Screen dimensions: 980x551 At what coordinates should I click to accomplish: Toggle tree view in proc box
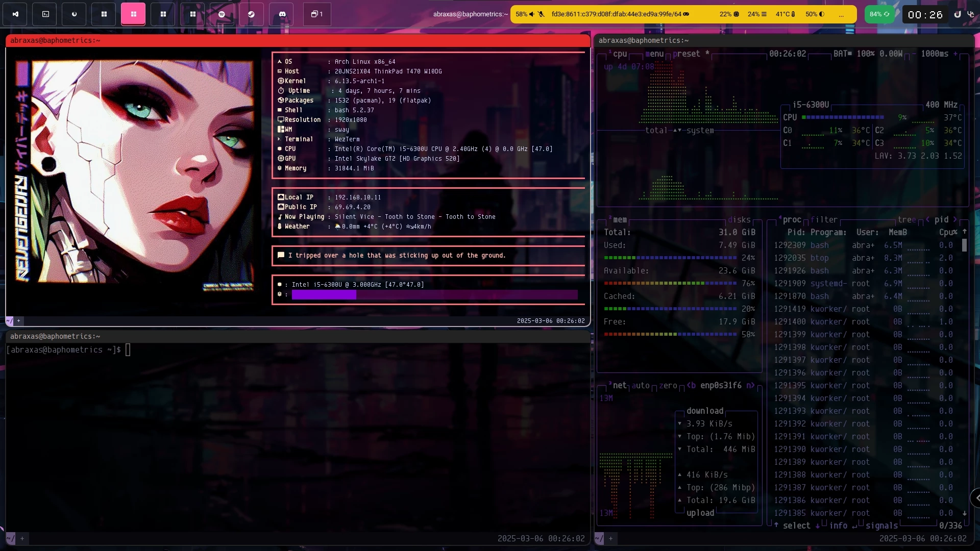pos(907,220)
